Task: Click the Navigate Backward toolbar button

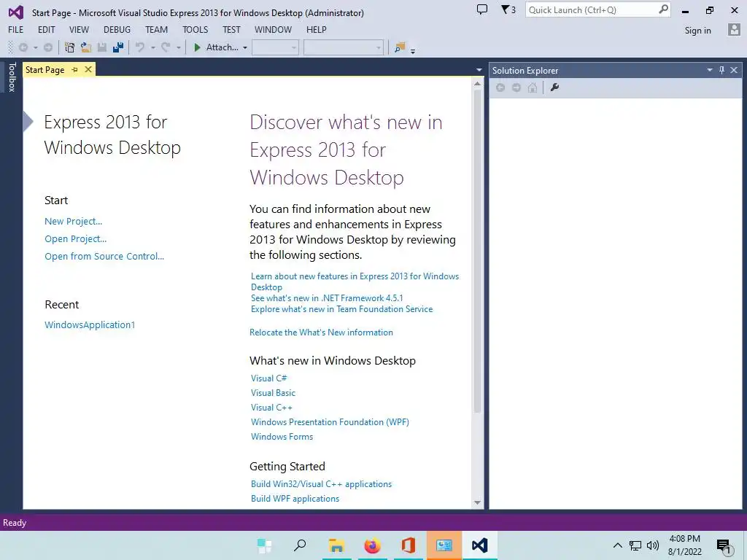Action: click(23, 47)
